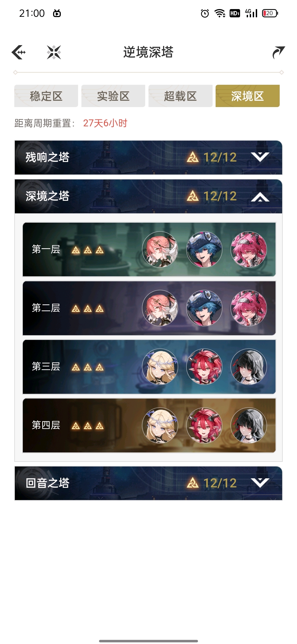Collapse the 深境之塔 section chevron
The width and height of the screenshot is (297, 644).
pos(260,197)
